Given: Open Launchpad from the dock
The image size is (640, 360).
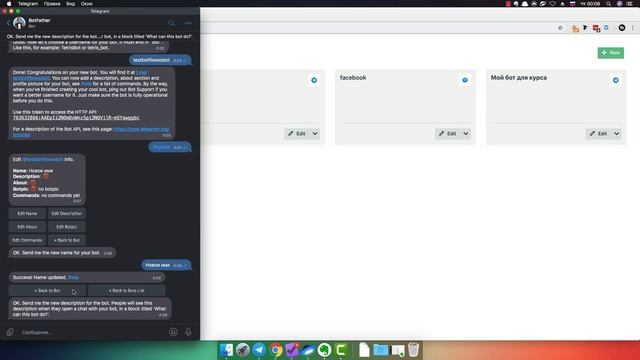Looking at the screenshot, I should tap(243, 350).
